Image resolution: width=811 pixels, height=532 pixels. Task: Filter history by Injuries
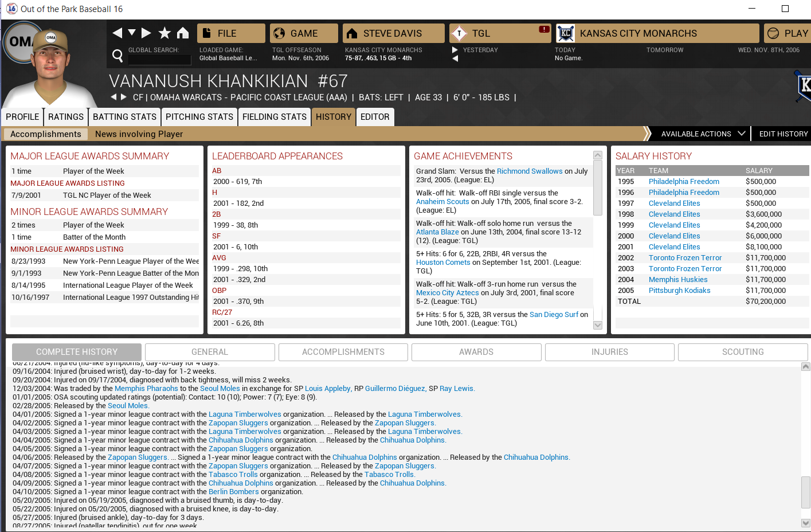tap(609, 352)
